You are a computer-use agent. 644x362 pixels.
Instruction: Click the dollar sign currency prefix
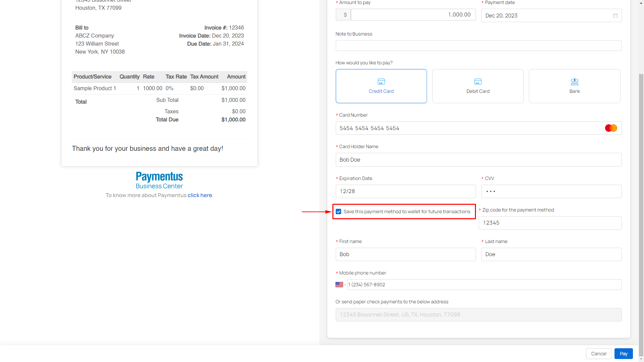click(x=345, y=15)
